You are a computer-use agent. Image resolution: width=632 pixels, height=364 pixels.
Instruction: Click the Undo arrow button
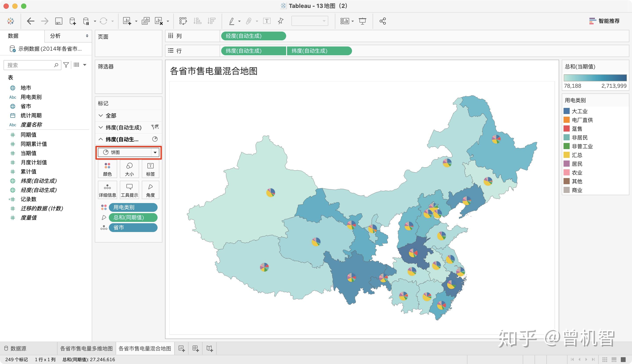[x=31, y=21]
